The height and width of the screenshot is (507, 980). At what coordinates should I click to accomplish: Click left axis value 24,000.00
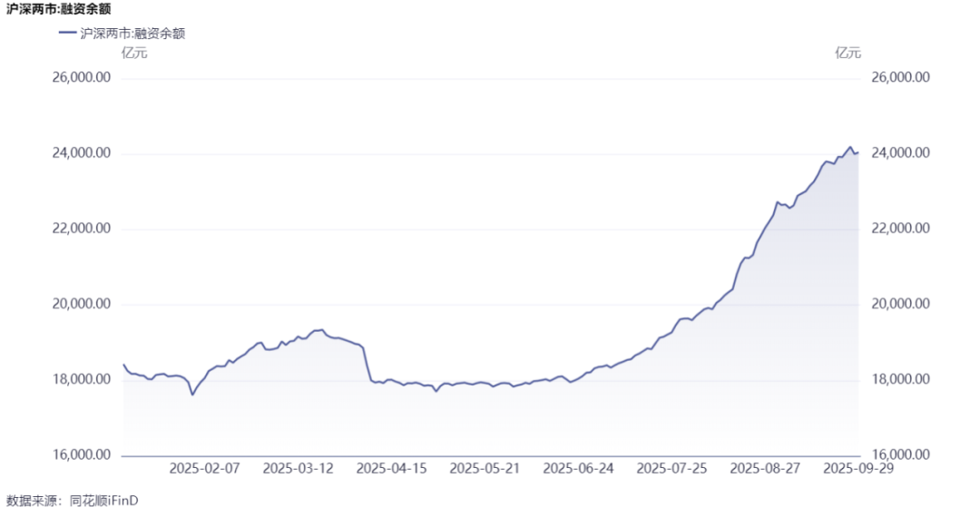tap(83, 153)
